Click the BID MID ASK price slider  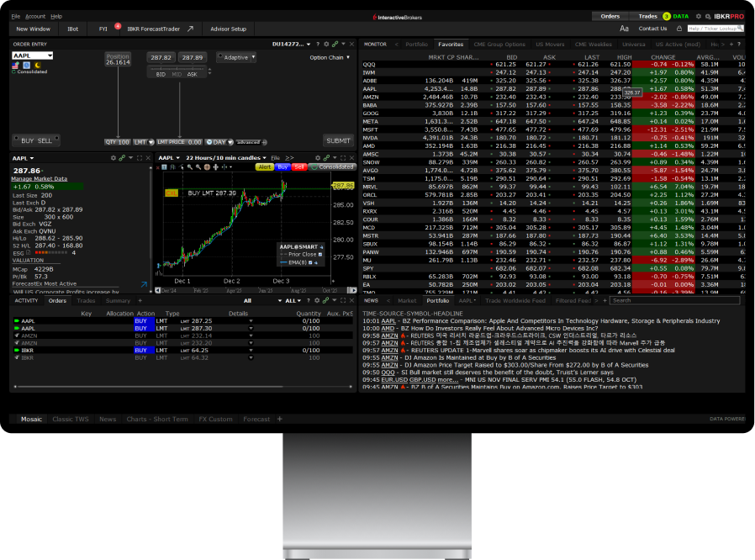(177, 71)
